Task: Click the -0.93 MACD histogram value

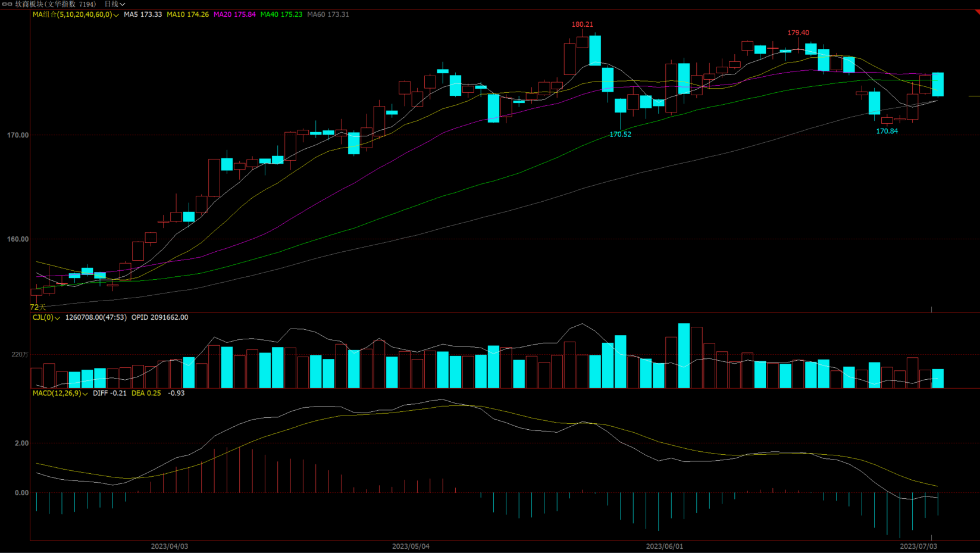Action: pos(176,393)
